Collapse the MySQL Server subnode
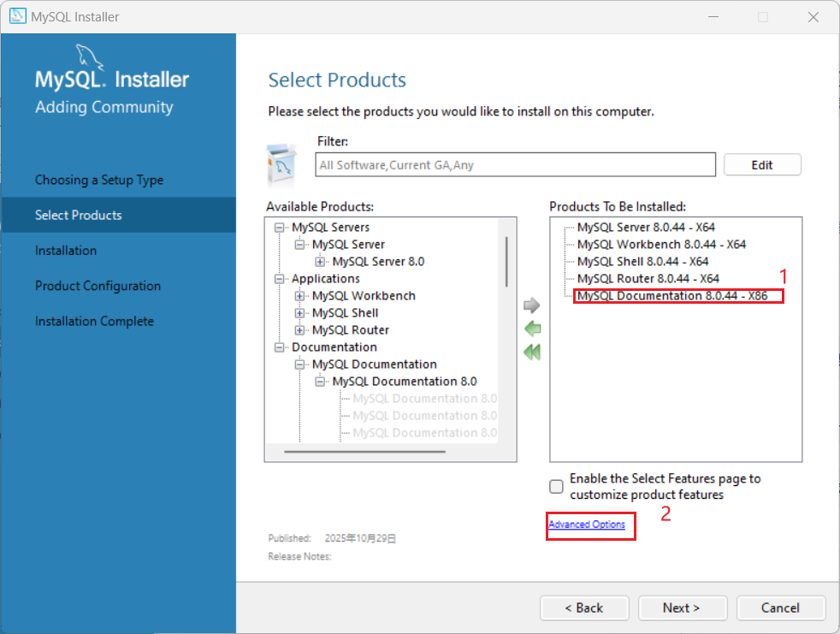The width and height of the screenshot is (840, 634). [x=299, y=245]
